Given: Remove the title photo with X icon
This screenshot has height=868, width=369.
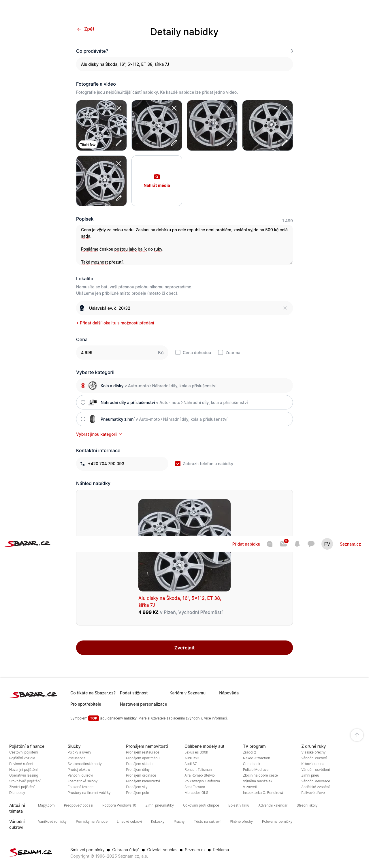Looking at the screenshot, I should coord(119,108).
